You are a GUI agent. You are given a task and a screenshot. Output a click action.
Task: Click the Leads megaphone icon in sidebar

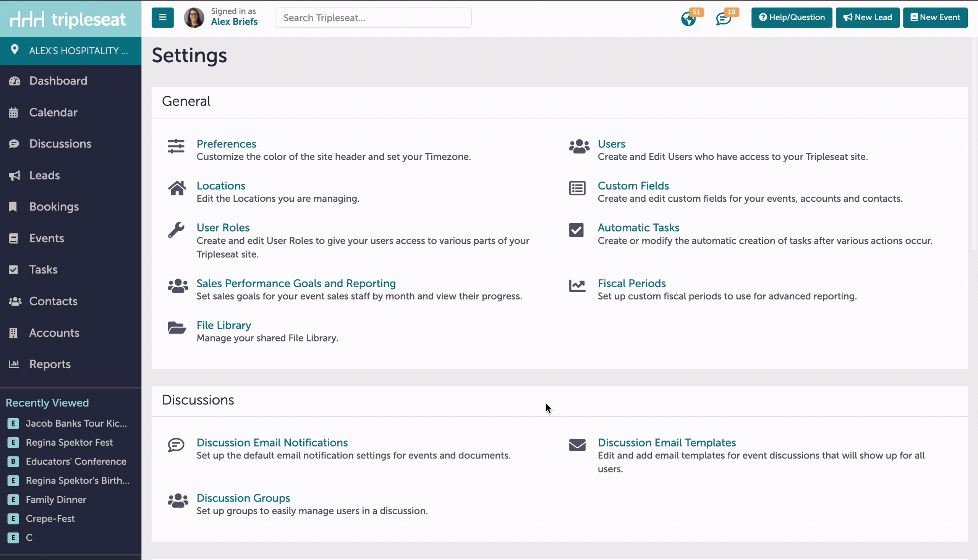(x=15, y=176)
